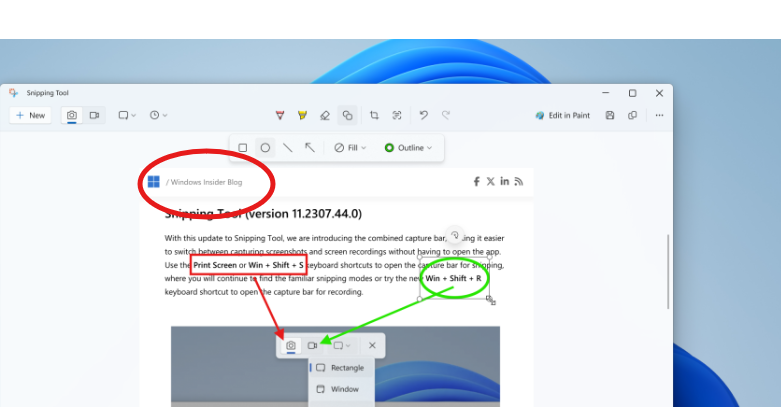Click the New snip button
The width and height of the screenshot is (781, 407).
click(x=30, y=115)
